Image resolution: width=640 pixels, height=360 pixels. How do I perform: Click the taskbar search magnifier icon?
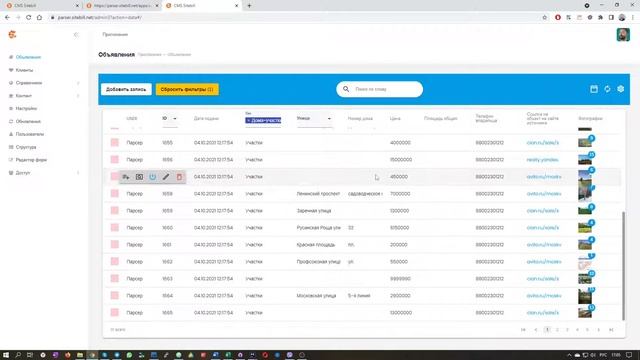18,355
